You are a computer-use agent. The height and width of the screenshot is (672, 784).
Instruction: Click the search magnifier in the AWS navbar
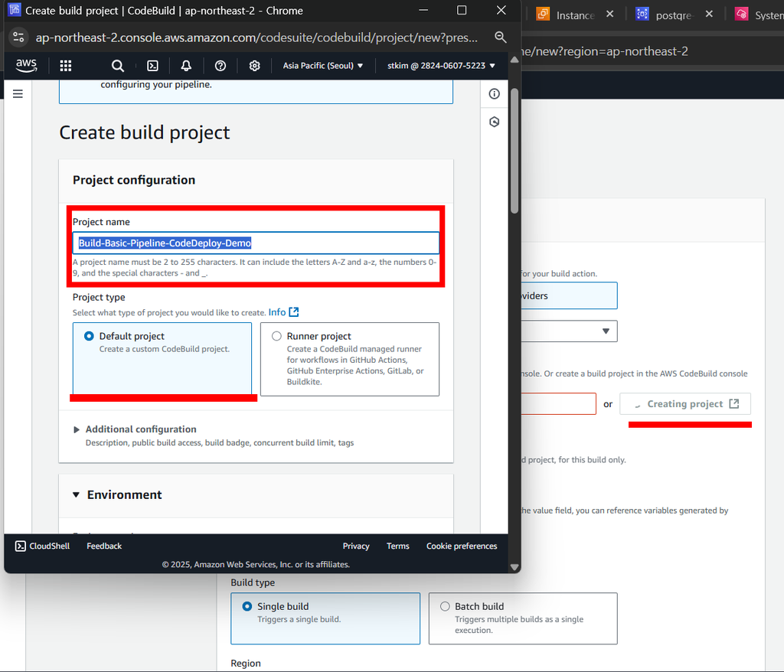(x=117, y=66)
